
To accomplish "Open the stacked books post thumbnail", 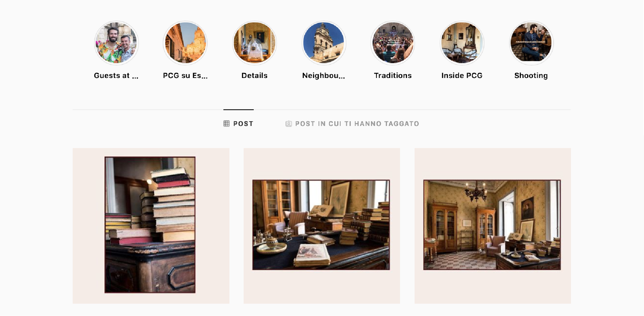I will pyautogui.click(x=151, y=226).
